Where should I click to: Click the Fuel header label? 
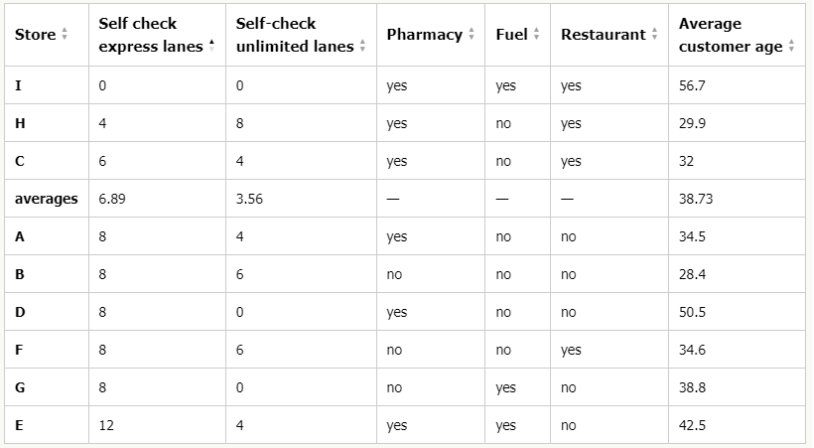(x=511, y=35)
